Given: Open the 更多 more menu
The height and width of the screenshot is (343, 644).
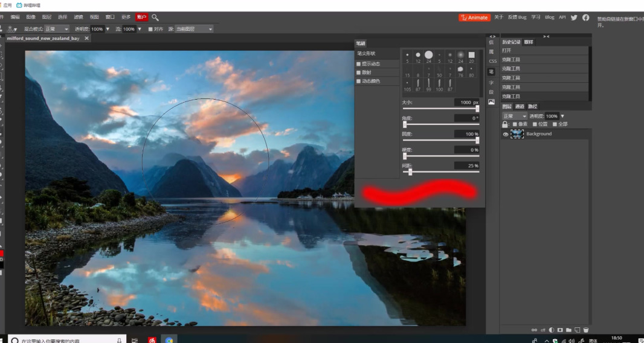Looking at the screenshot, I should [x=126, y=18].
